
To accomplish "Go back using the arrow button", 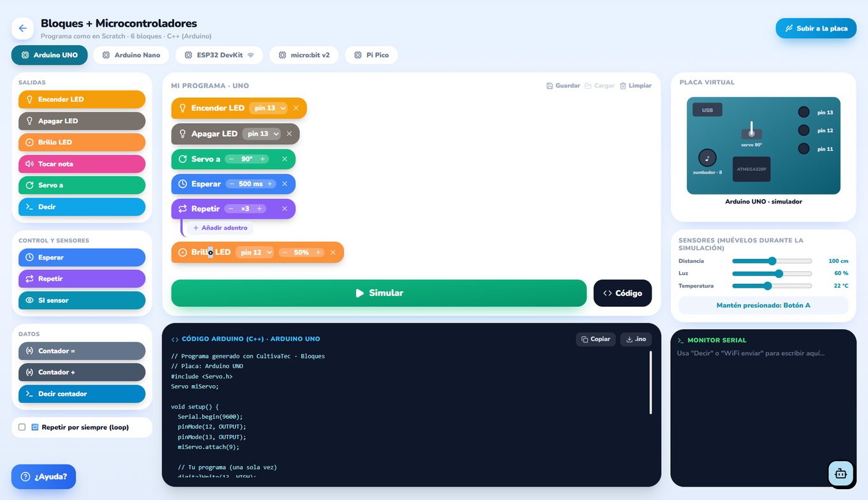I will pos(22,28).
